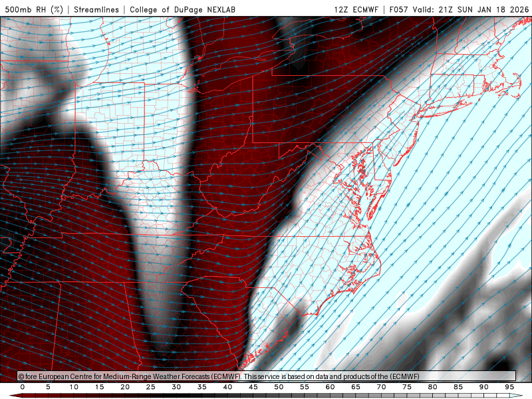The image size is (532, 399).
Task: Click the "12Z ECMWF" model run label
Action: [x=356, y=9]
